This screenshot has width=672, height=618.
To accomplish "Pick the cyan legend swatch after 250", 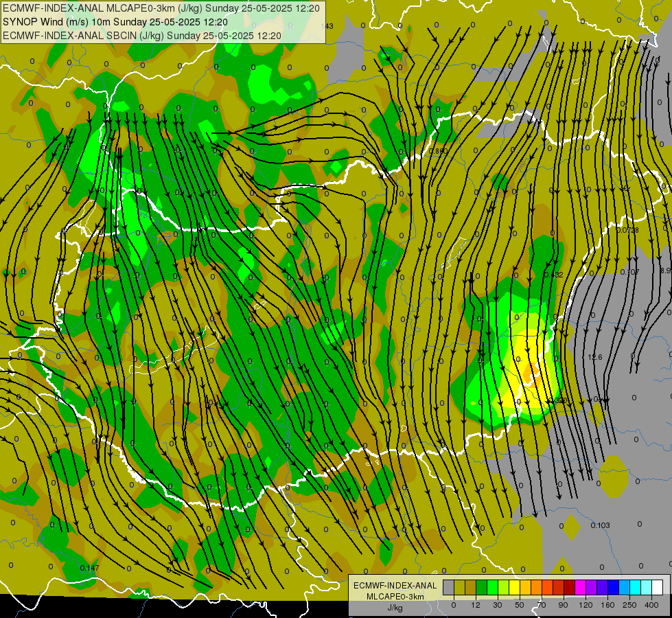I will click(636, 587).
